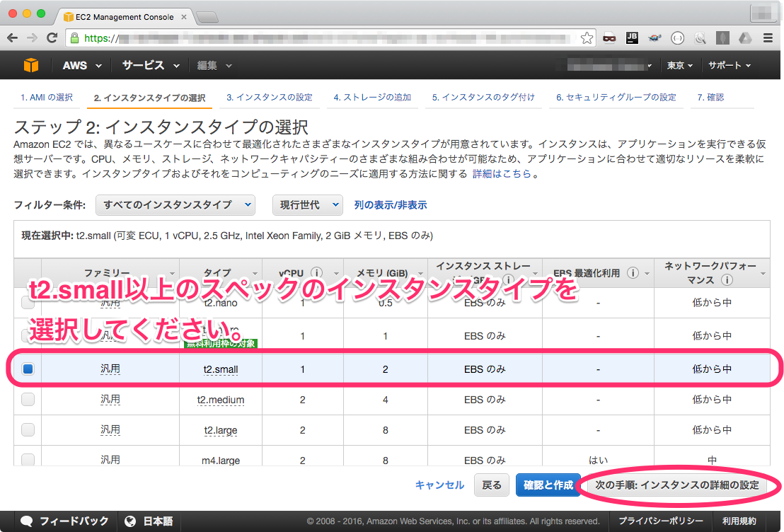Open the 編集 dropdown
The width and height of the screenshot is (784, 532).
(214, 66)
